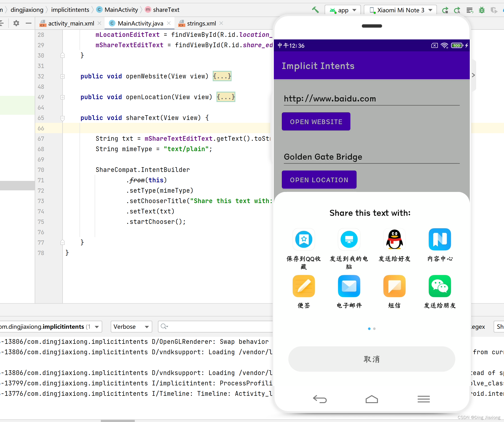The image size is (504, 422).
Task: Open the editor settings gear icon
Action: (x=16, y=23)
